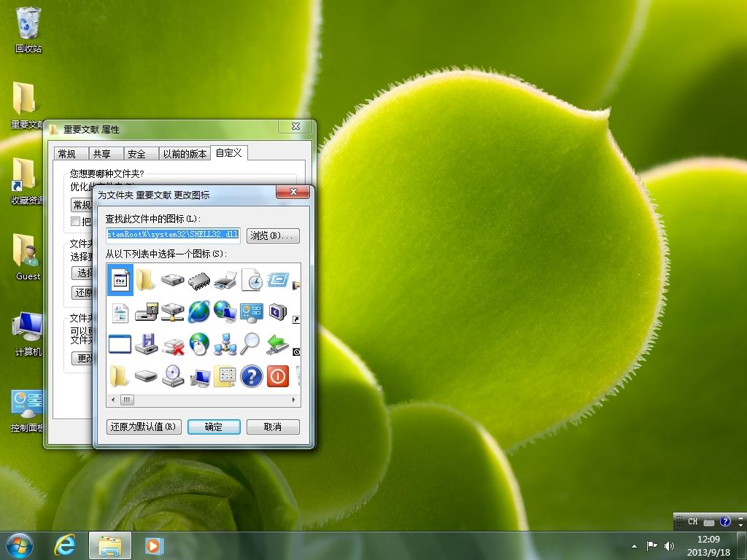747x560 pixels.
Task: Choose the floppy disk drive icon
Action: 146,343
